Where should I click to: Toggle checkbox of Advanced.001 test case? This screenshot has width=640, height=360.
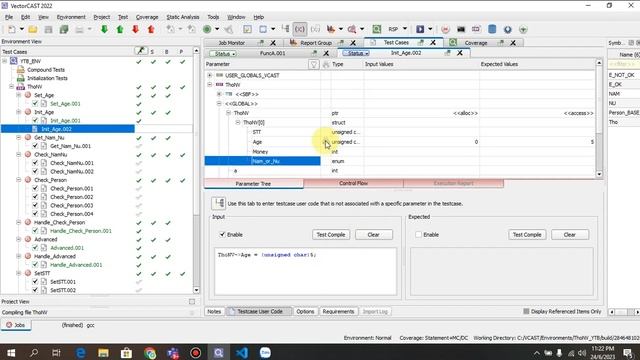(35, 248)
